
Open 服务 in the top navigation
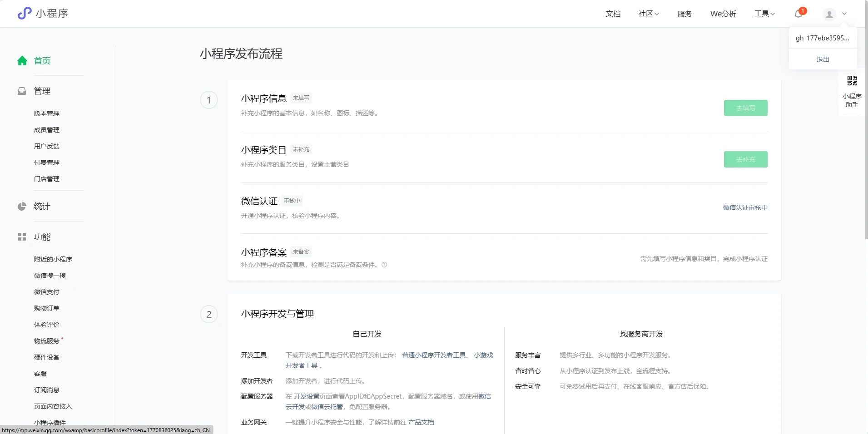(x=684, y=14)
